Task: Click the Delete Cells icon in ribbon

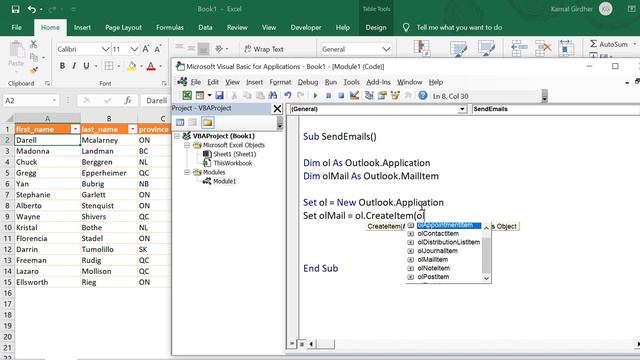Action: [x=543, y=48]
